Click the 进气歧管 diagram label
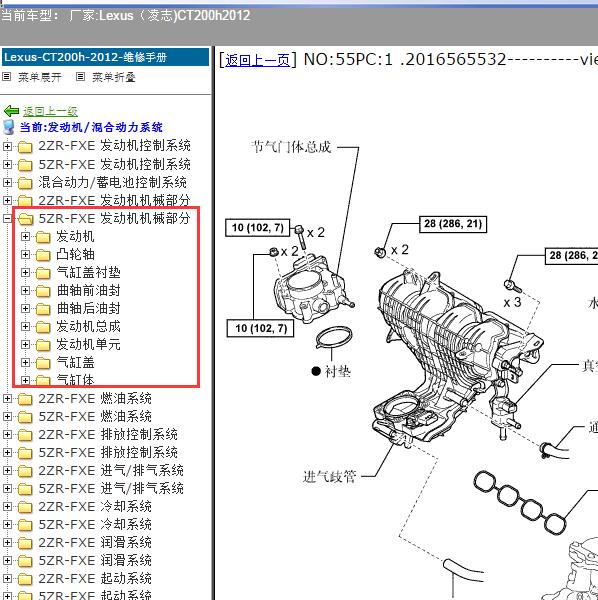Screen dimensions: 598x600 click(x=329, y=477)
